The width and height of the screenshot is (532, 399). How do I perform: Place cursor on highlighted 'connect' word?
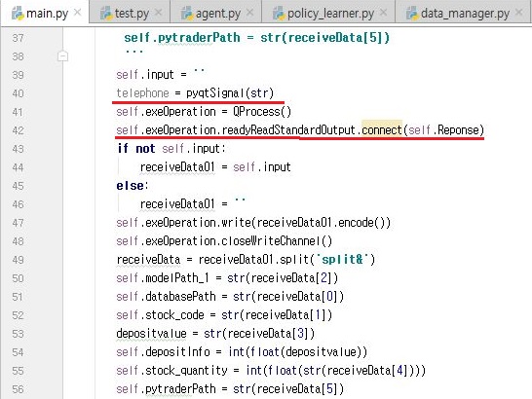382,129
